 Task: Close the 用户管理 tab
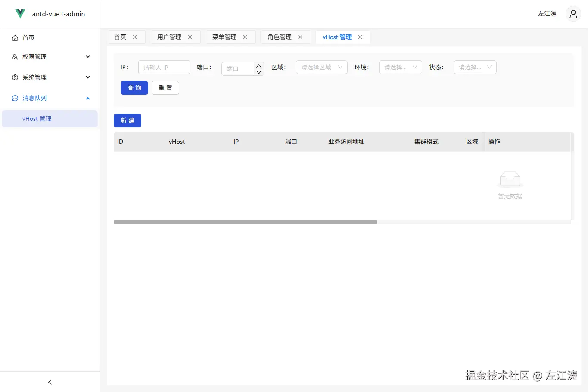[x=190, y=37]
